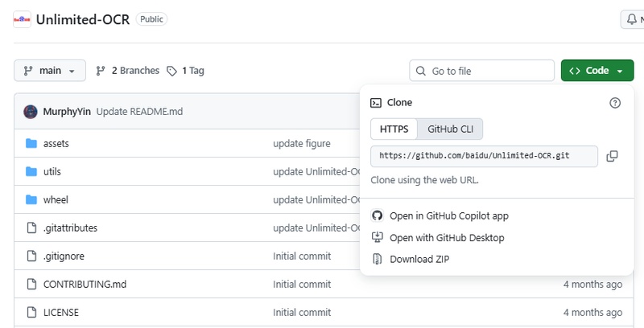The width and height of the screenshot is (644, 328).
Task: Click the CONTRIBUTING.md file icon
Action: [31, 284]
